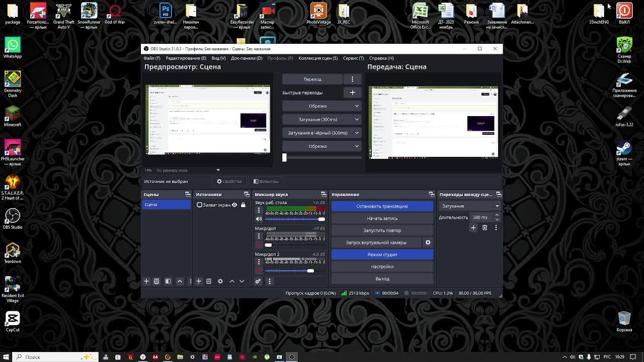This screenshot has height=362, width=644.
Task: Click Остановить трансляцию button
Action: pos(382,206)
